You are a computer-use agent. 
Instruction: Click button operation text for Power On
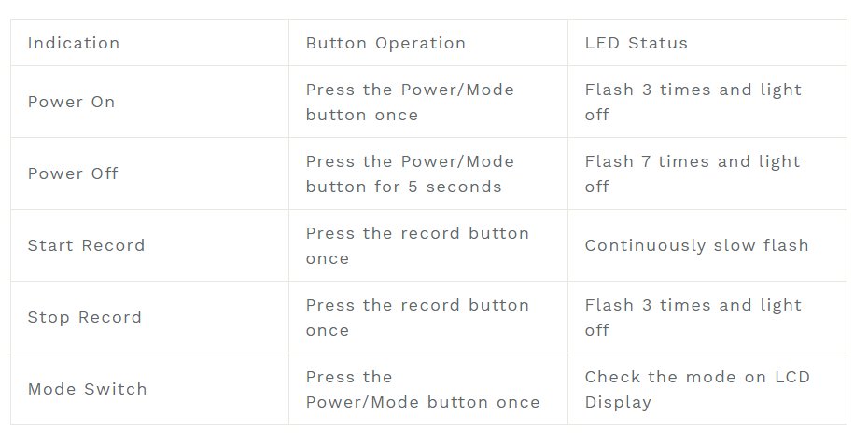410,103
